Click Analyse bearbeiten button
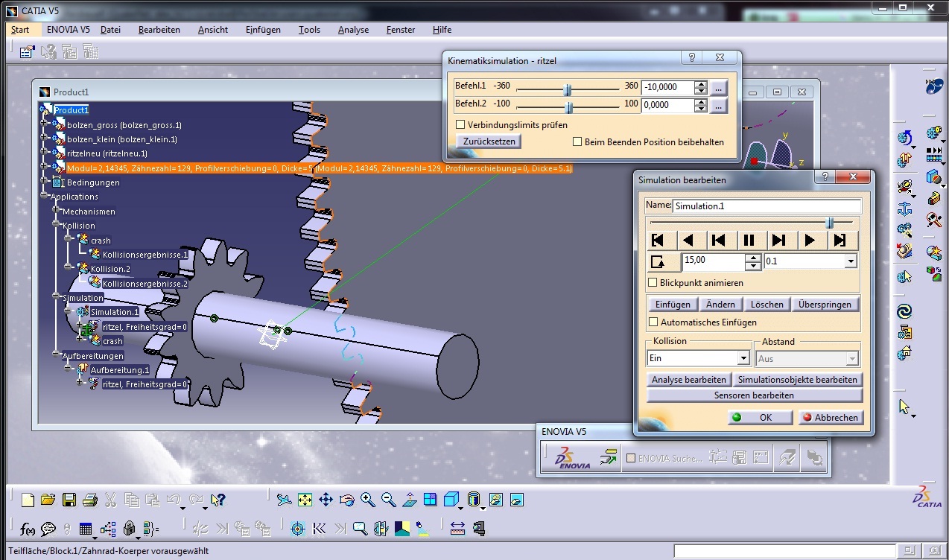This screenshot has width=949, height=560. pyautogui.click(x=689, y=380)
